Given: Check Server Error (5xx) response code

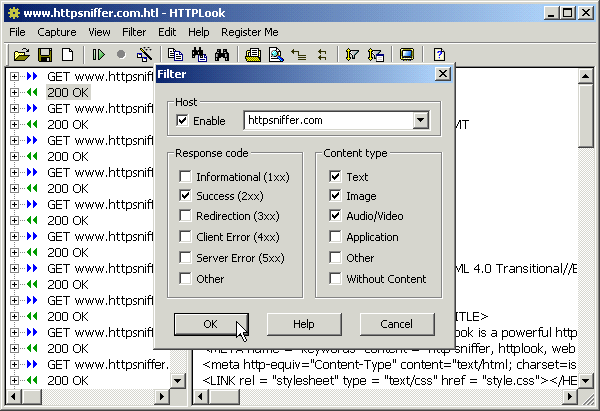Looking at the screenshot, I should pyautogui.click(x=185, y=258).
